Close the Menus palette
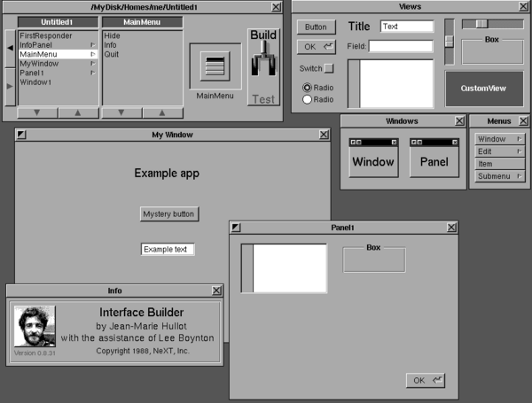This screenshot has width=532, height=403. (x=523, y=121)
